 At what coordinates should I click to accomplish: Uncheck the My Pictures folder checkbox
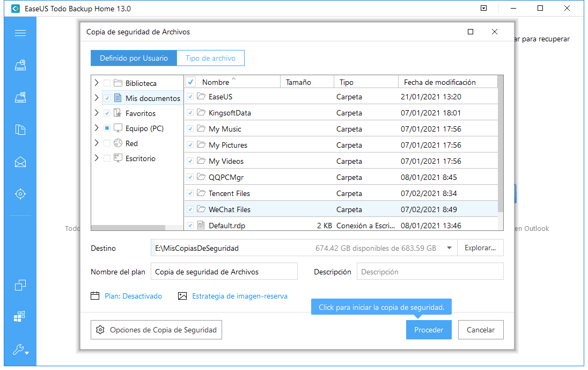point(190,145)
